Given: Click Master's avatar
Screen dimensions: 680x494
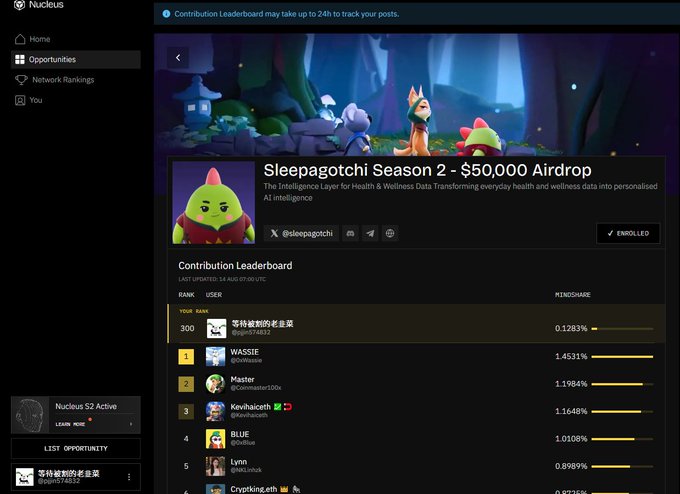Looking at the screenshot, I should tap(216, 384).
